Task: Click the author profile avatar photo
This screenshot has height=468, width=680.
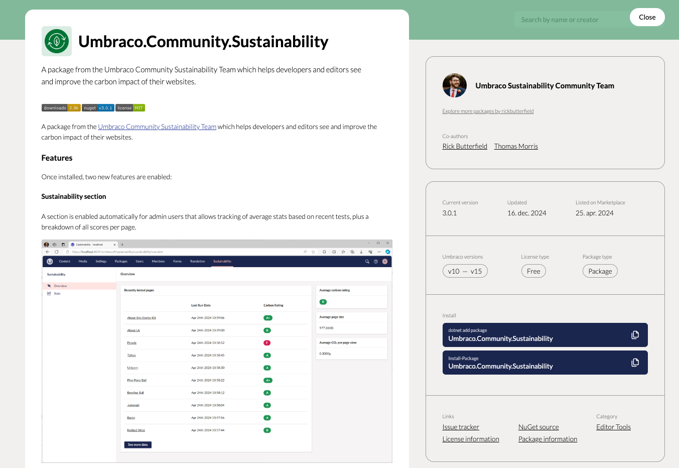Action: tap(454, 86)
